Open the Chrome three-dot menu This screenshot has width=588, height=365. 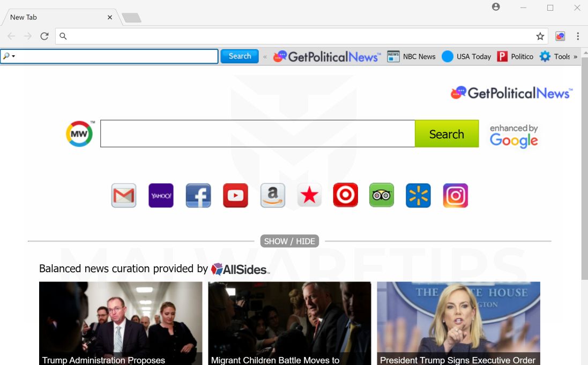pyautogui.click(x=577, y=36)
